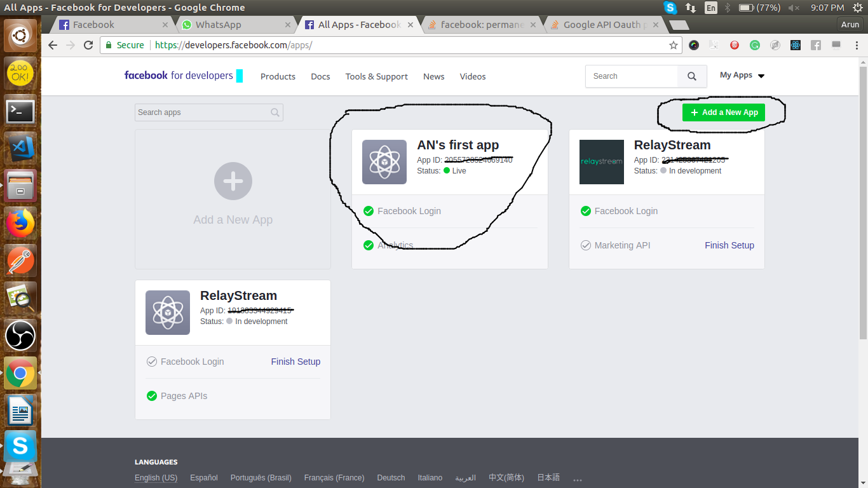This screenshot has height=488, width=868.
Task: Open AN's first app title
Action: (x=458, y=146)
